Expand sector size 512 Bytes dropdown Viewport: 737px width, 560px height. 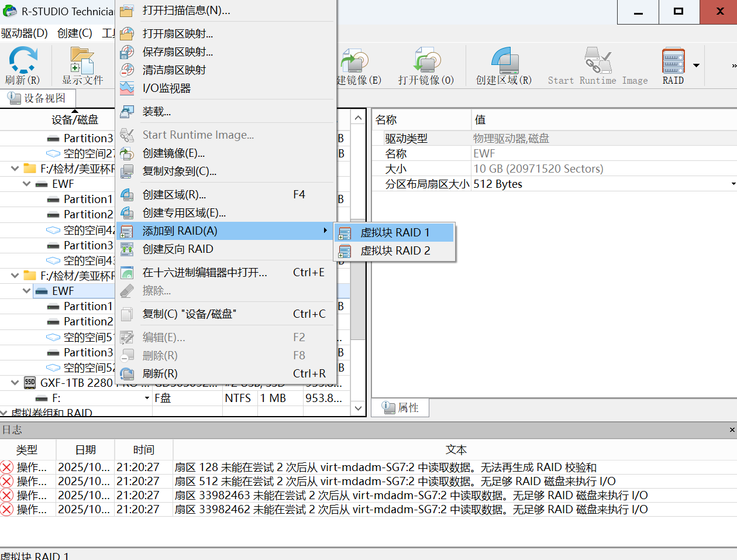[x=733, y=184]
